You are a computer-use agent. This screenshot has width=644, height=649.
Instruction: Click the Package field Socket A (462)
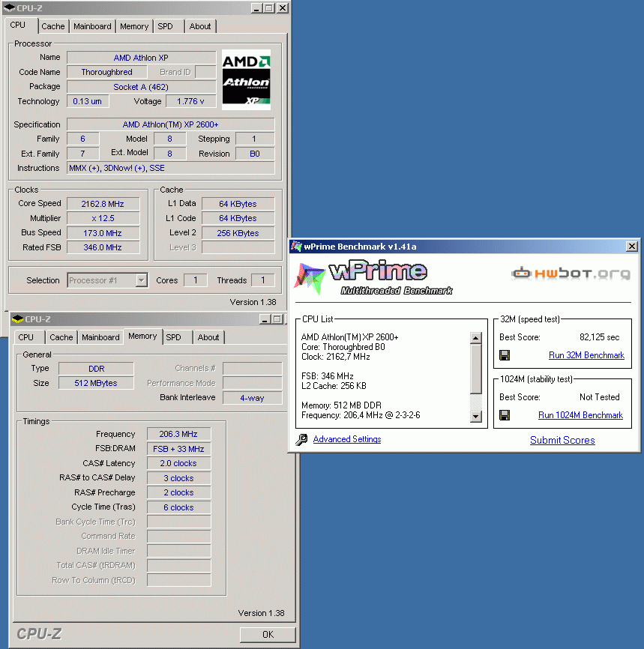[x=141, y=87]
